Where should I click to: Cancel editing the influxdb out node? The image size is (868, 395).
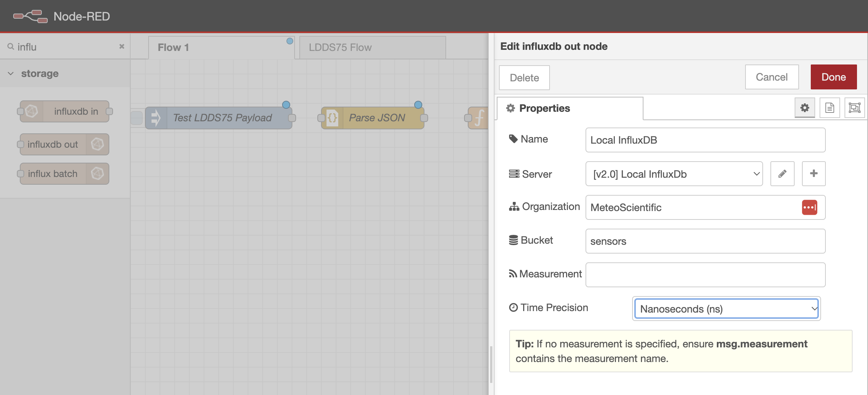tap(772, 77)
